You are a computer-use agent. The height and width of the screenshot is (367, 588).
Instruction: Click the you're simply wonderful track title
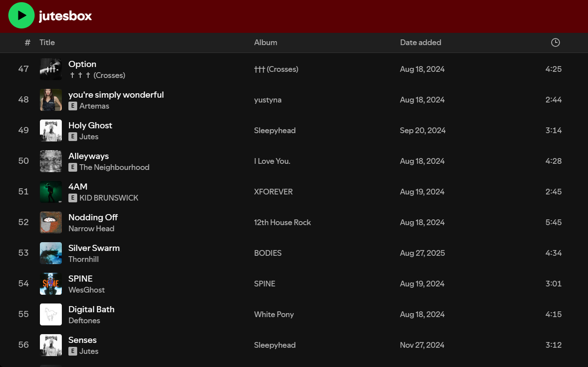pos(116,95)
